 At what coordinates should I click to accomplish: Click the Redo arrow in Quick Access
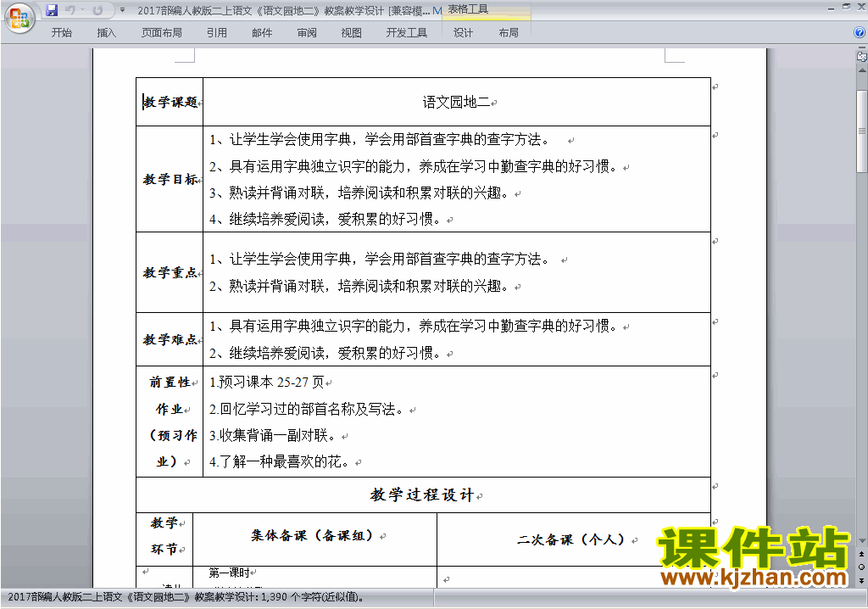[97, 10]
